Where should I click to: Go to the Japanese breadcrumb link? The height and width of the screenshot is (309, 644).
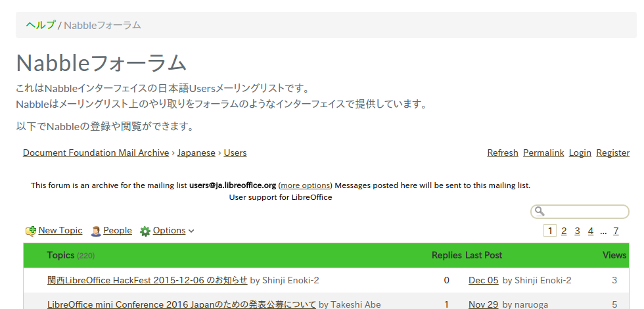[196, 153]
